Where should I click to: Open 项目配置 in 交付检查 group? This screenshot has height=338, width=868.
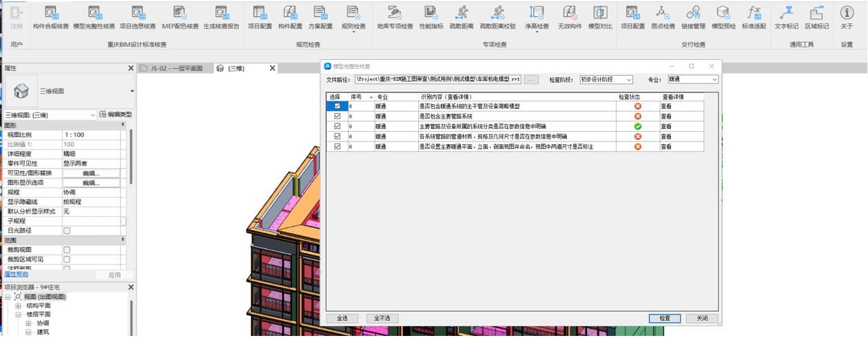click(632, 18)
